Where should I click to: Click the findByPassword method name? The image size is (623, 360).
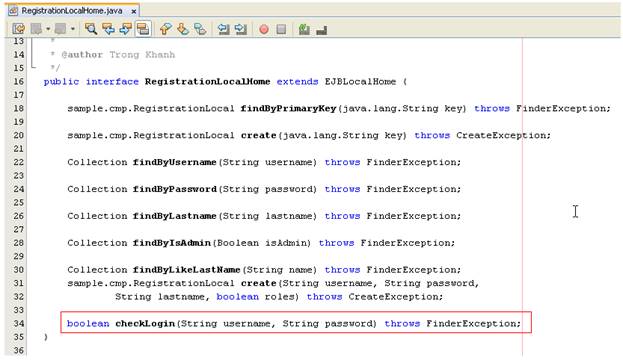pos(174,189)
